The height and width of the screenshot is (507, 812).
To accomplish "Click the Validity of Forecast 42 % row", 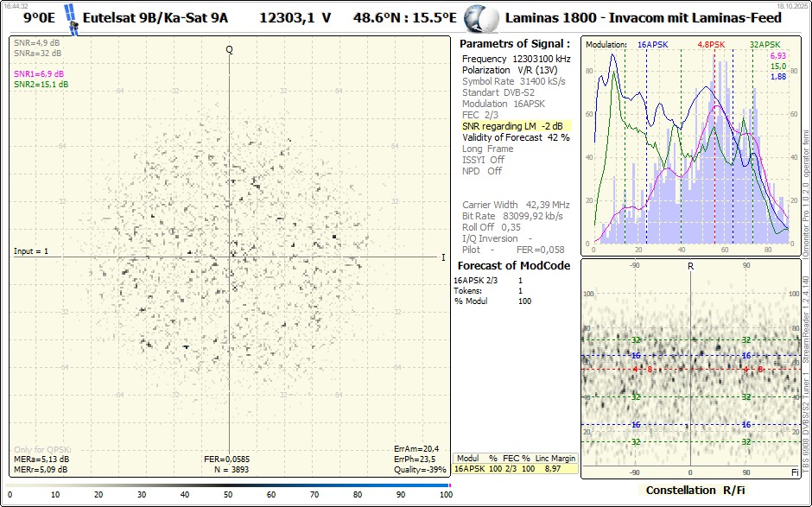I will pyautogui.click(x=516, y=137).
